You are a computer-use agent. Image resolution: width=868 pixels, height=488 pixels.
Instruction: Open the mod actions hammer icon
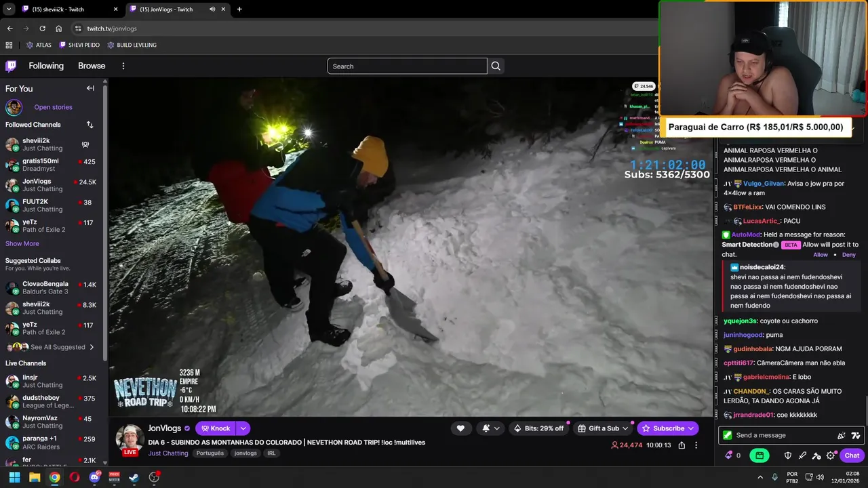pos(816,455)
